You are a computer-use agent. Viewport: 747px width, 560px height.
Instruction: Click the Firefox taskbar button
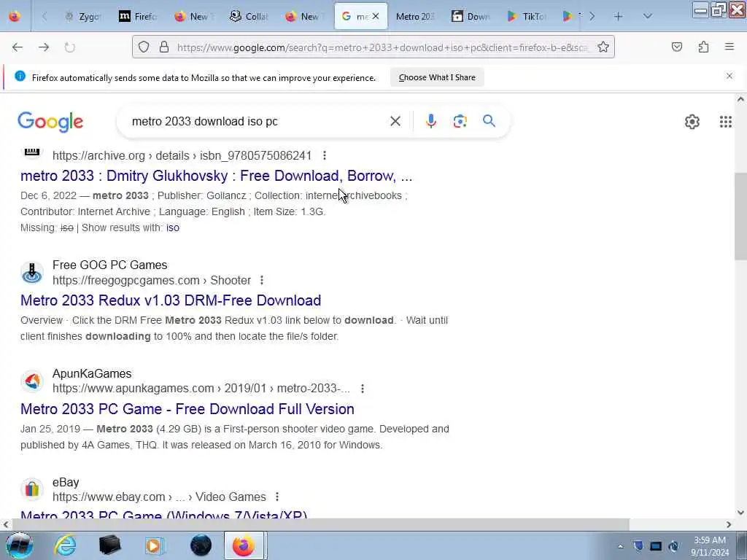(x=244, y=545)
